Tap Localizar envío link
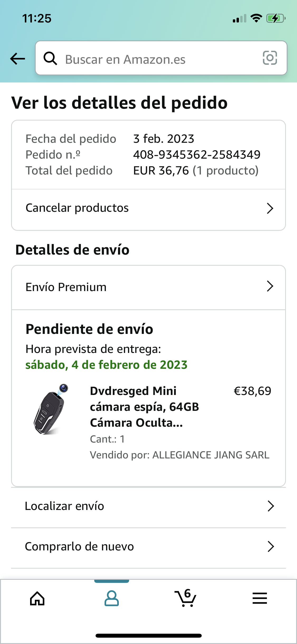Screen dimensions: 297x644 (64, 506)
